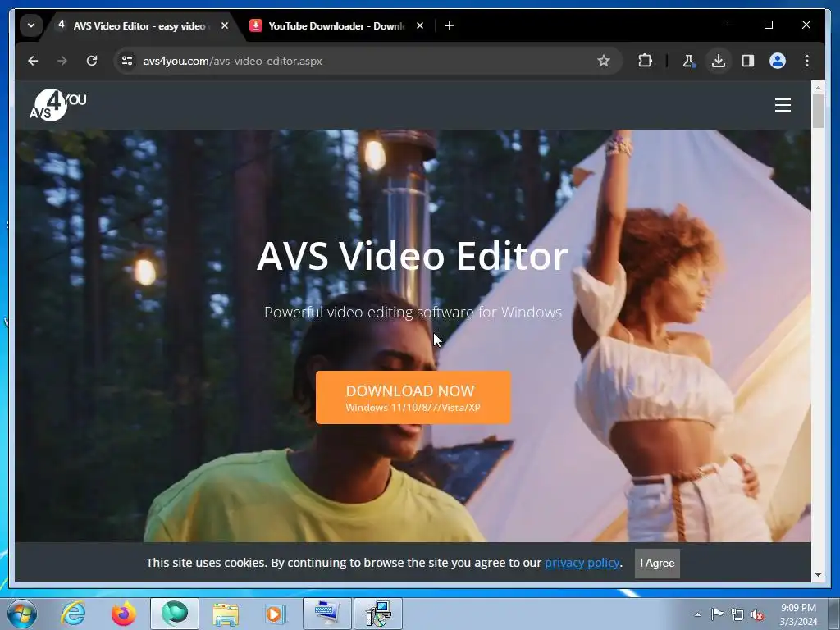This screenshot has width=840, height=630.
Task: Open the clock showing 9:09 PM
Action: coord(798,614)
